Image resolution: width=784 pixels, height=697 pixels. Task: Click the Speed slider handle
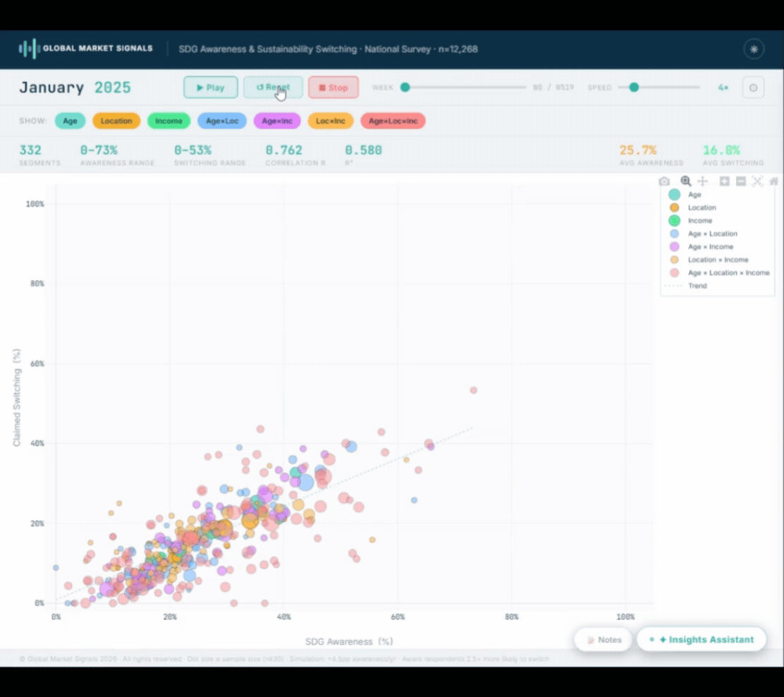[x=634, y=87]
